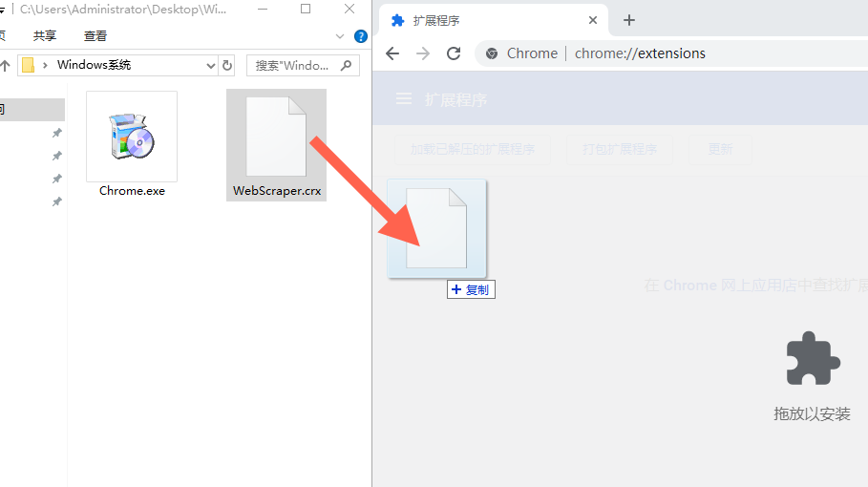Open the 共享 ribbon tab
This screenshot has height=487, width=868.
(x=45, y=36)
